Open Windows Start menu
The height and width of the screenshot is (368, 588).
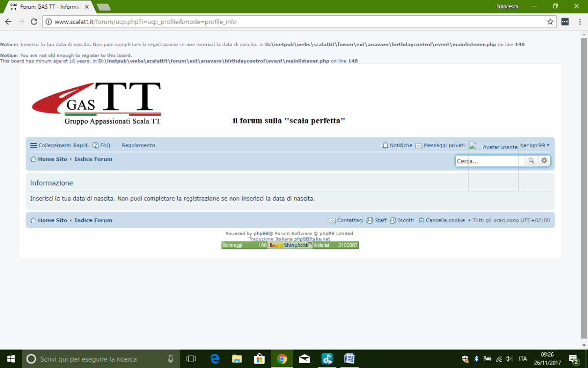click(11, 359)
